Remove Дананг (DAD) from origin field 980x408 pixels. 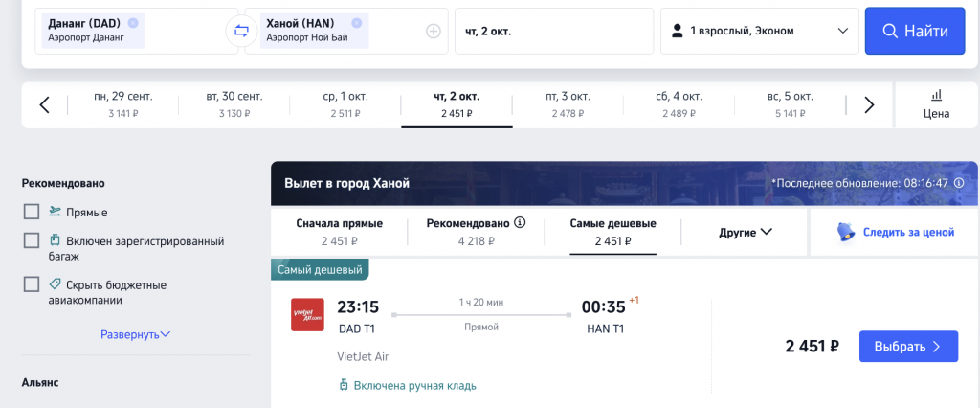click(x=132, y=23)
